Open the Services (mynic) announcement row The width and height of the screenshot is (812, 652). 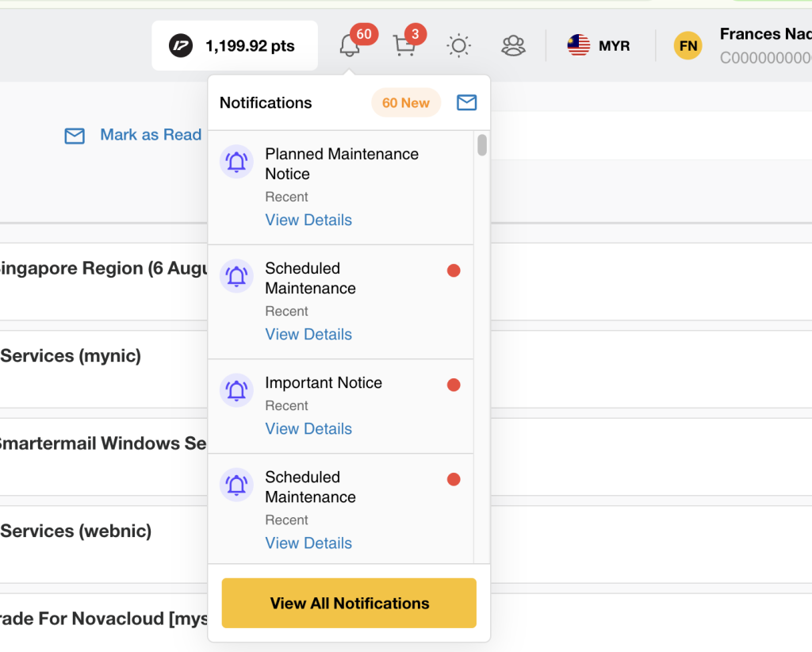(x=104, y=369)
